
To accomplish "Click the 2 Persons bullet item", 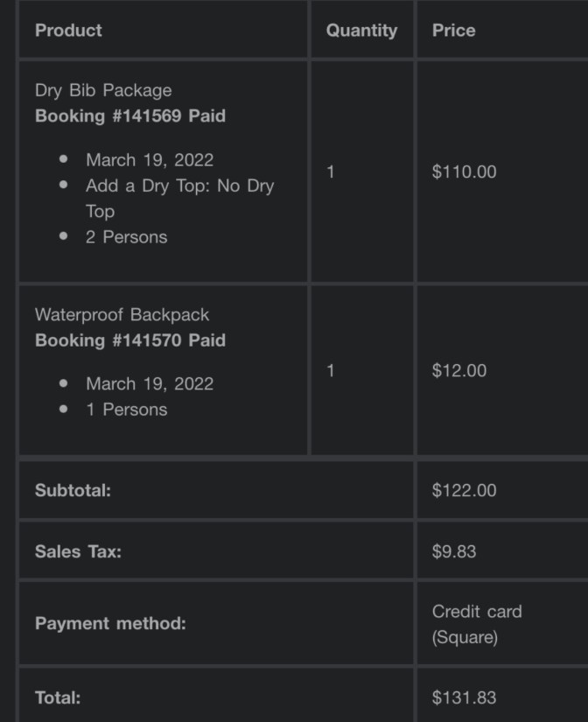I will [126, 236].
